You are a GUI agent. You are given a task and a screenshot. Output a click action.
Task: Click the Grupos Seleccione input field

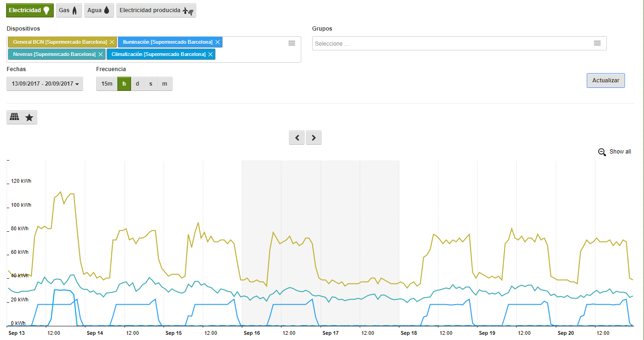tap(448, 43)
